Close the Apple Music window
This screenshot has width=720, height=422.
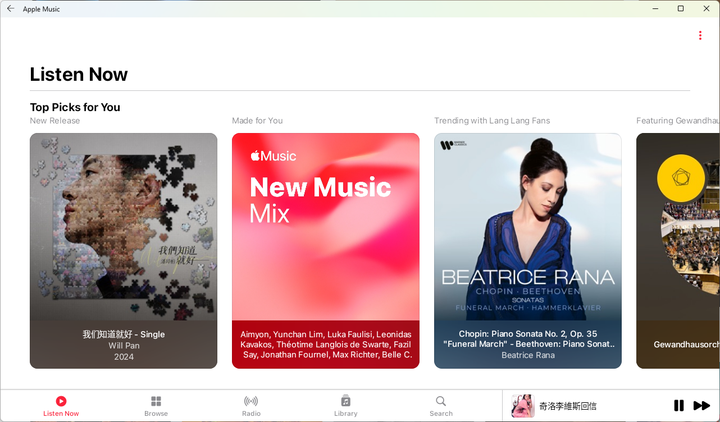(706, 9)
